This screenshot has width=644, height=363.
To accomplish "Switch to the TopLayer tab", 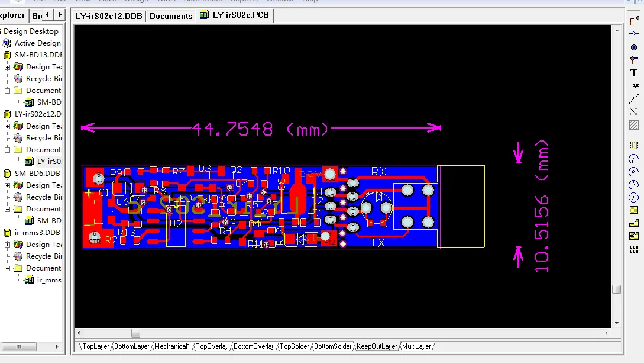I will pyautogui.click(x=95, y=346).
